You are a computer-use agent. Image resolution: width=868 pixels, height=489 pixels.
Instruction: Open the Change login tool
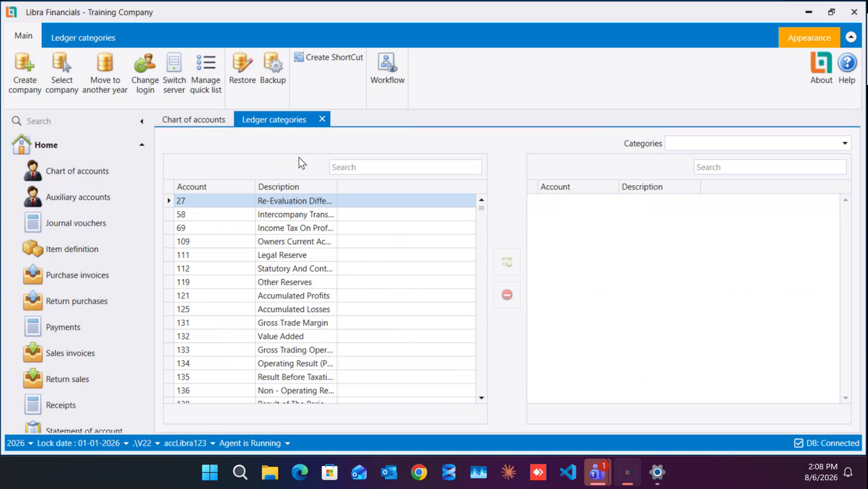tap(145, 73)
